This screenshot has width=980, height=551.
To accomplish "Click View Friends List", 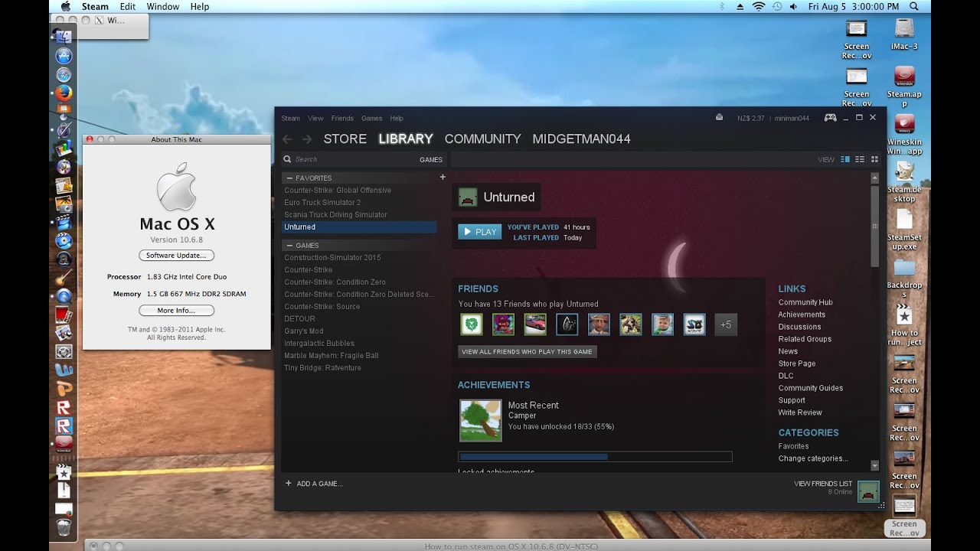I will (x=823, y=484).
